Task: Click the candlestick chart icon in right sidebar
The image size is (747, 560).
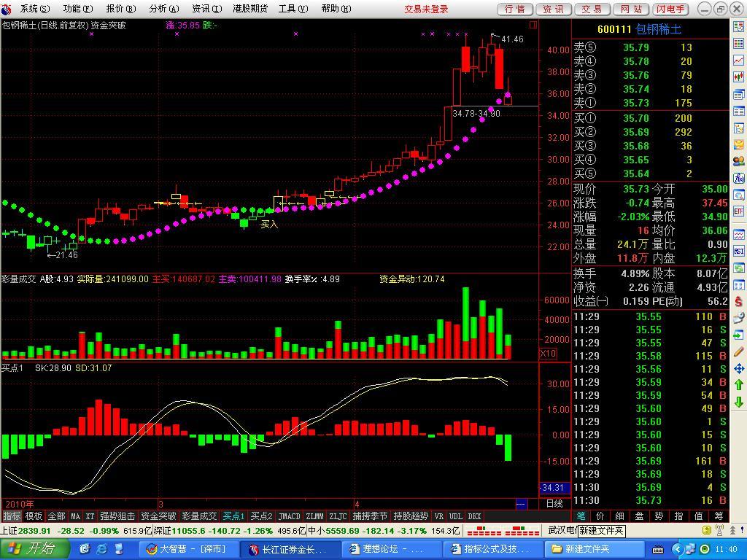Action: [738, 77]
